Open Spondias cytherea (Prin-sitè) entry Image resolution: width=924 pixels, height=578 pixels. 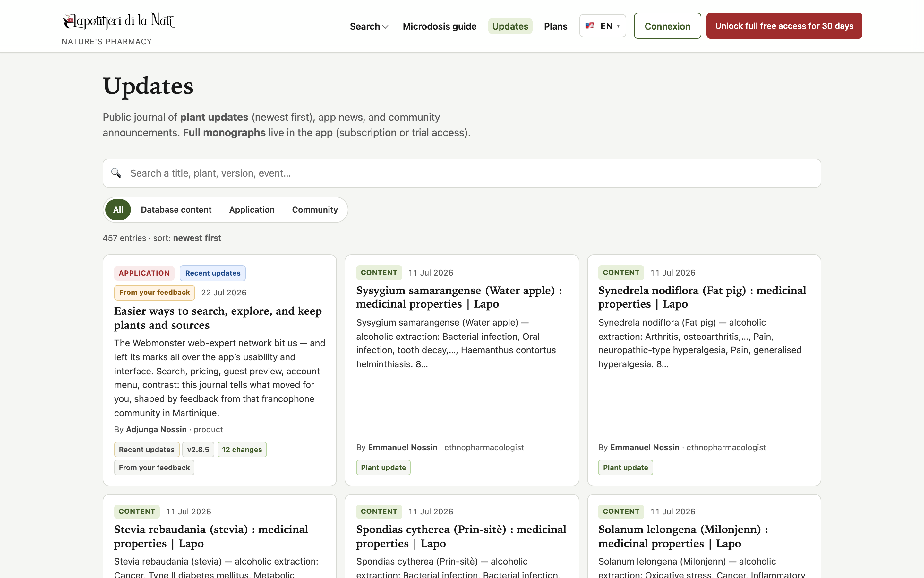(x=461, y=536)
